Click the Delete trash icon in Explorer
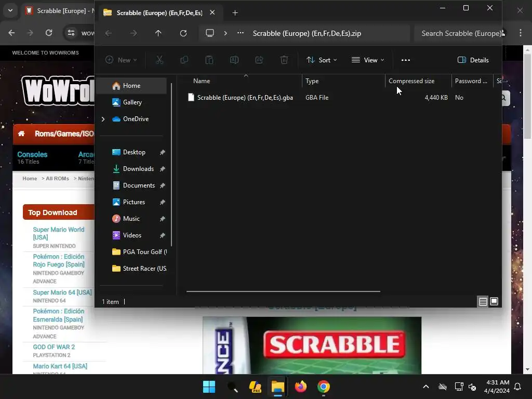This screenshot has width=532, height=399. [x=284, y=60]
